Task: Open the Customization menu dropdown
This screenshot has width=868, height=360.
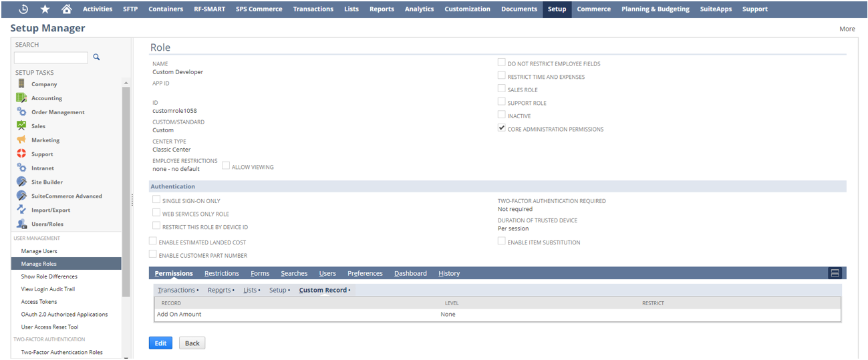Action: tap(467, 9)
